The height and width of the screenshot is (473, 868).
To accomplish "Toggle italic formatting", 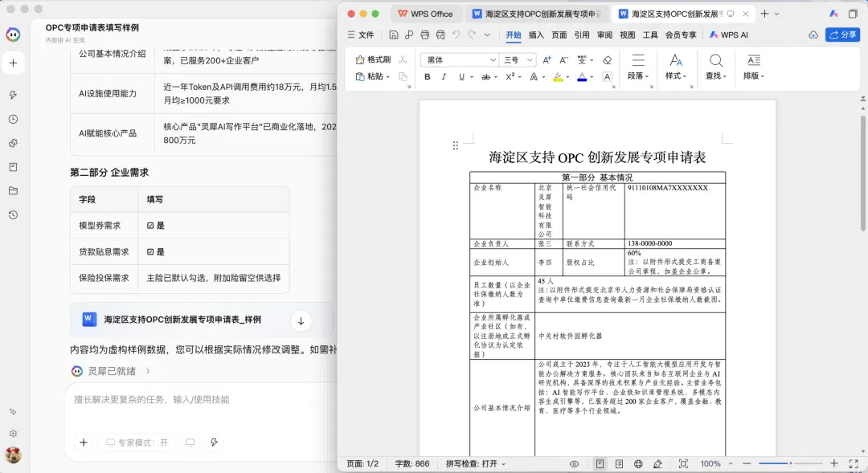I will click(444, 77).
